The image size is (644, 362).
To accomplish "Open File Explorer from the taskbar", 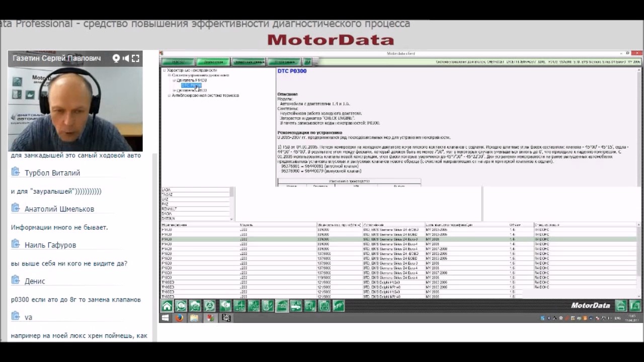I will click(194, 318).
